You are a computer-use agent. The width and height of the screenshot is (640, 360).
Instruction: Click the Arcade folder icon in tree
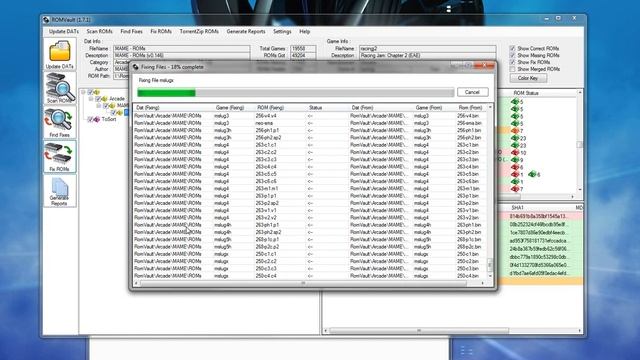pos(104,99)
